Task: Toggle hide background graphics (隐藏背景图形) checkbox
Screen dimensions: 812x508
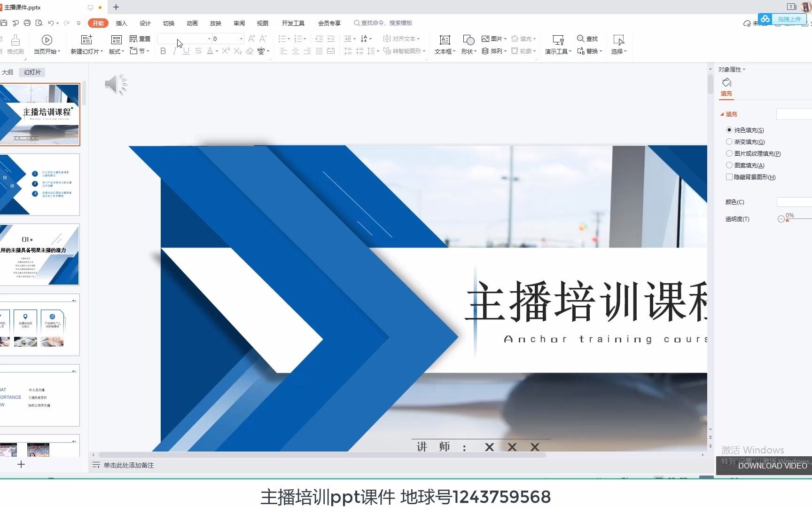Action: click(729, 177)
